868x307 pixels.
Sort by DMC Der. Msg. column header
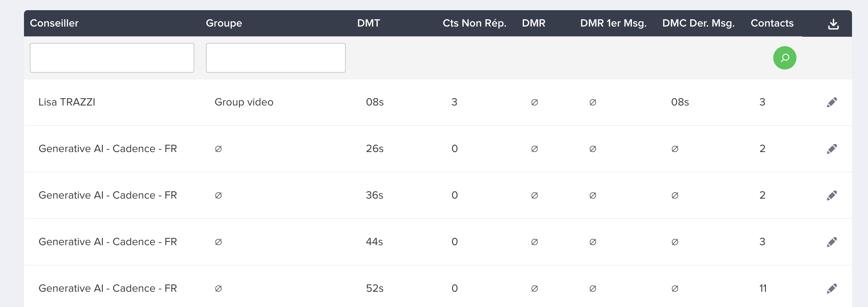[698, 23]
